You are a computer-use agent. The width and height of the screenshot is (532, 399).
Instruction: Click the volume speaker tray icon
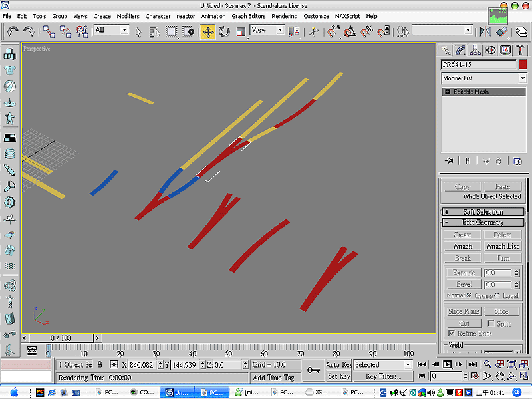tap(431, 393)
